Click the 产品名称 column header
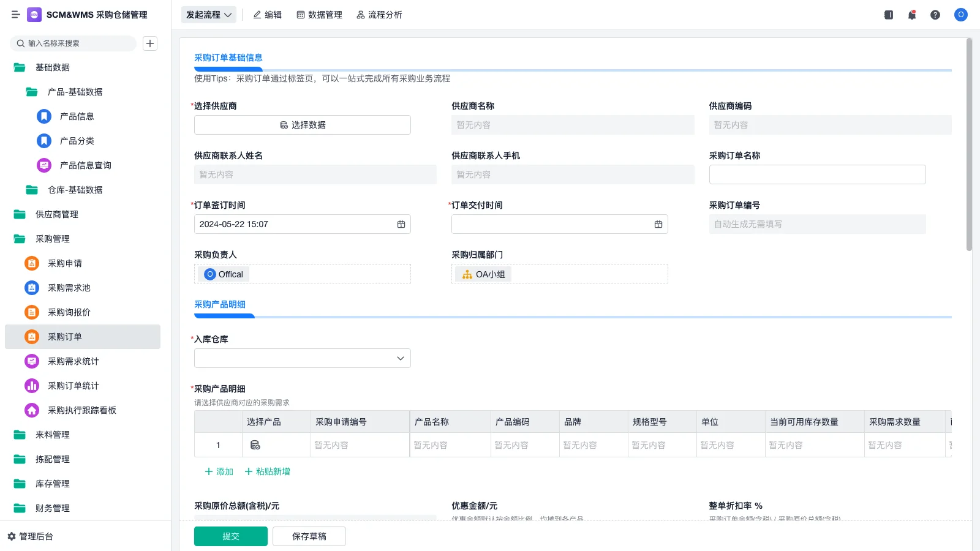The height and width of the screenshot is (551, 980). click(450, 422)
